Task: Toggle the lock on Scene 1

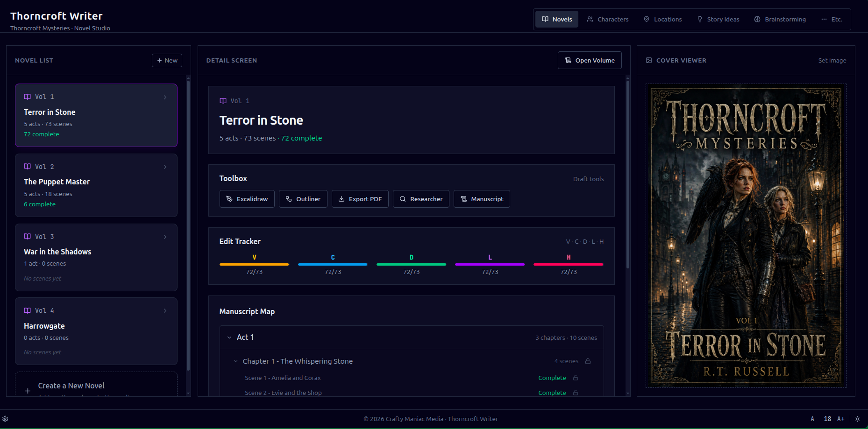Action: pos(576,378)
